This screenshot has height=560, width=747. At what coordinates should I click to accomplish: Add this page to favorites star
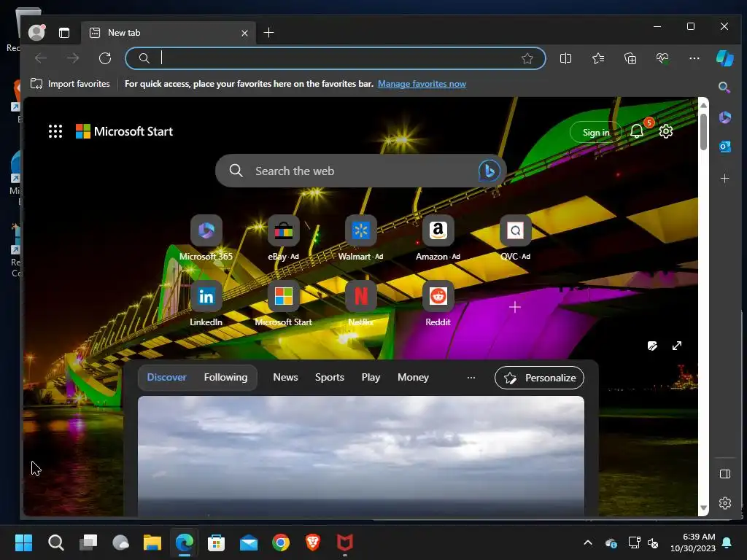click(x=527, y=58)
